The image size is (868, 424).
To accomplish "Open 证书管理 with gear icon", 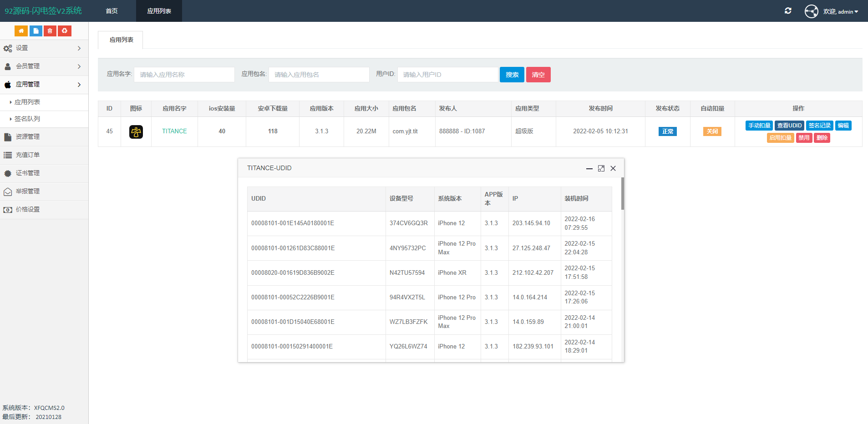I will pos(28,173).
